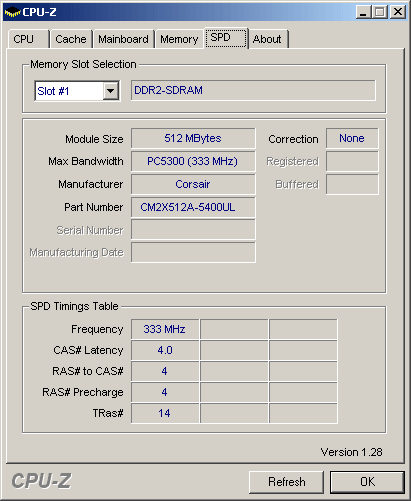Select the Slot #1 combo box text
Screen dimensions: 411x501
pos(53,91)
